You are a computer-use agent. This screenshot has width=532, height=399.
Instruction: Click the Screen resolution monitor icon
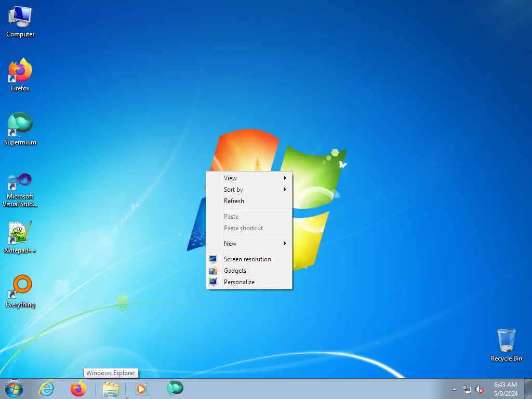213,259
